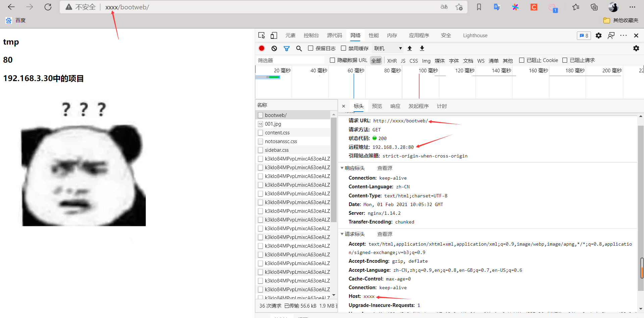Click the 查看源 link under response headers
Image resolution: width=644 pixels, height=318 pixels.
click(x=384, y=168)
